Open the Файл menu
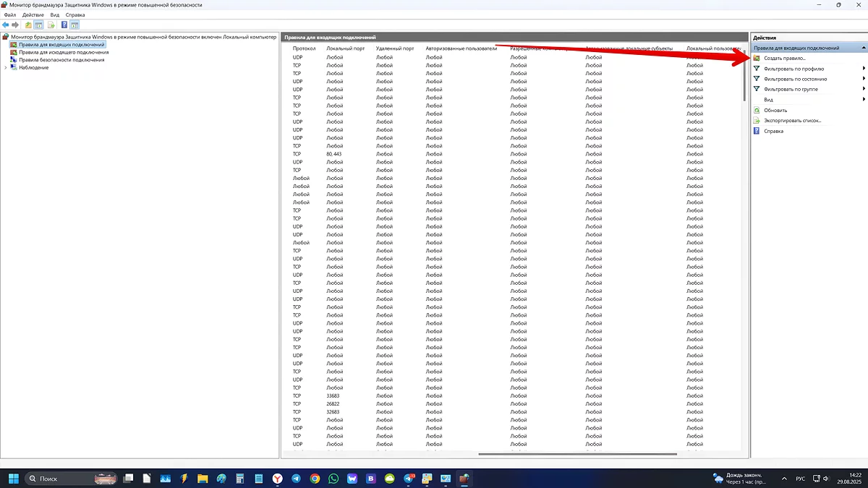The height and width of the screenshot is (488, 868). pos(10,14)
